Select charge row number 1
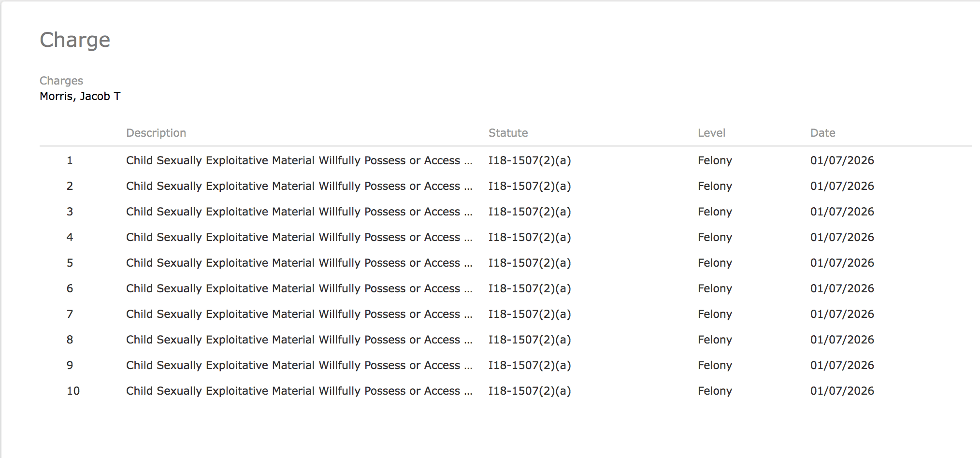The height and width of the screenshot is (458, 980). (70, 160)
